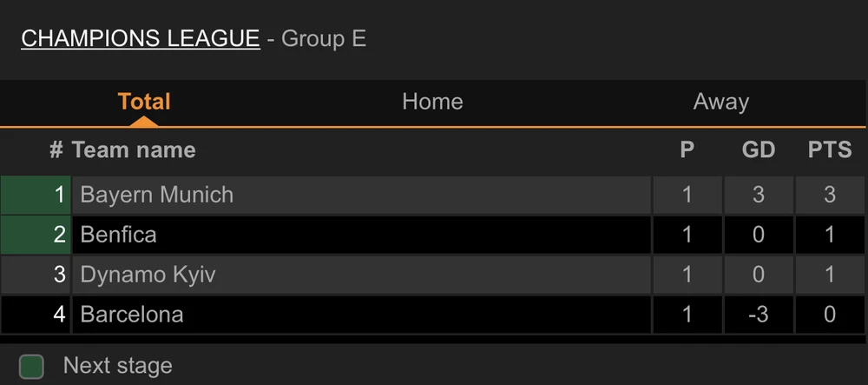868x385 pixels.
Task: Switch to the Away standings tab
Action: [x=720, y=102]
